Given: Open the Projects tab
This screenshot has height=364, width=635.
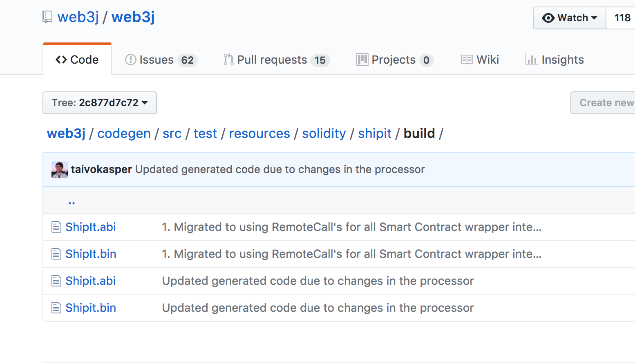Looking at the screenshot, I should point(394,60).
